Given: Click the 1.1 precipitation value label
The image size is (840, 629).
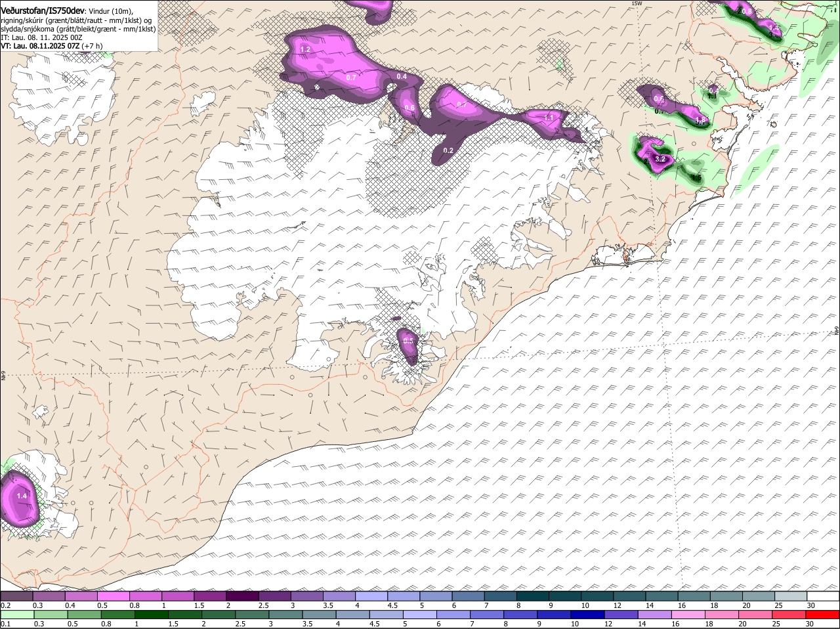Looking at the screenshot, I should (x=550, y=118).
